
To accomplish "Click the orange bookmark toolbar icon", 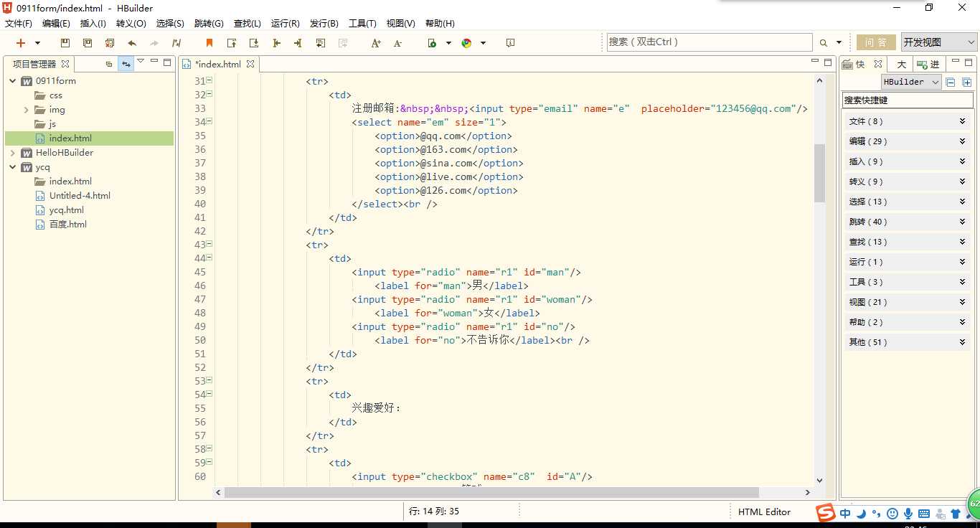I will pos(209,43).
